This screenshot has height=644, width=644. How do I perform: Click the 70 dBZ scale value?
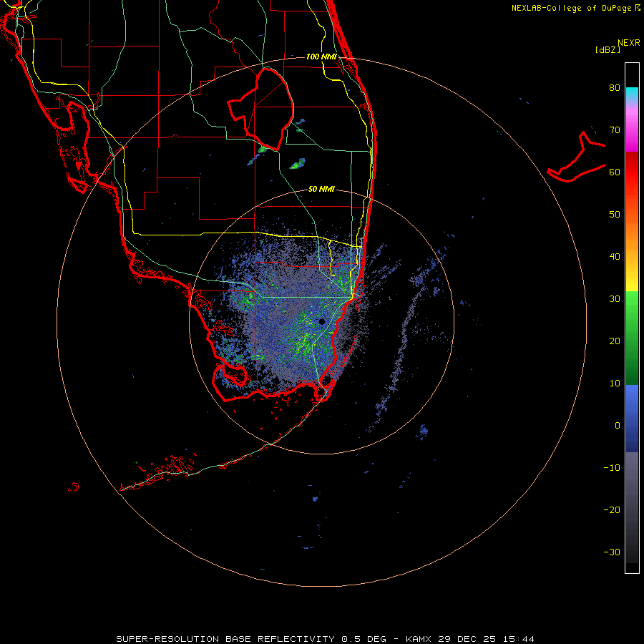pyautogui.click(x=615, y=130)
